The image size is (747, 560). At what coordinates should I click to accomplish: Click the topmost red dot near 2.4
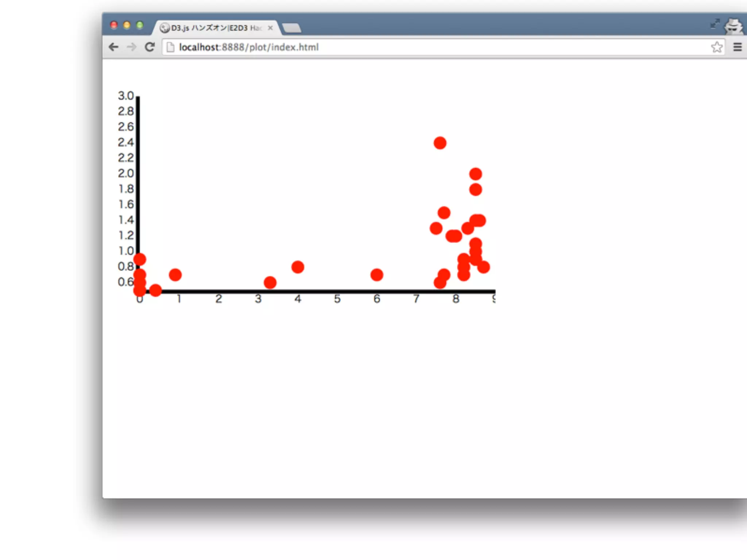440,143
